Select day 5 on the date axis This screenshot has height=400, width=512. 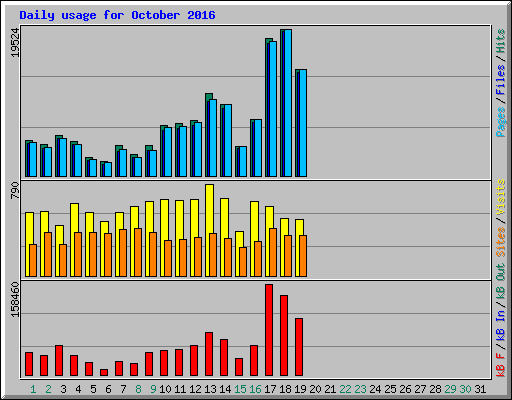click(x=93, y=389)
